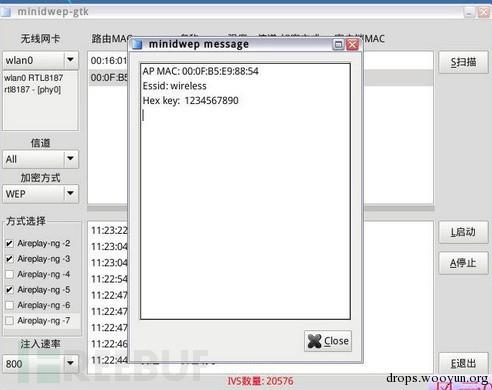The width and height of the screenshot is (492, 390).
Task: Click the AP MAC line in message
Action: [201, 71]
